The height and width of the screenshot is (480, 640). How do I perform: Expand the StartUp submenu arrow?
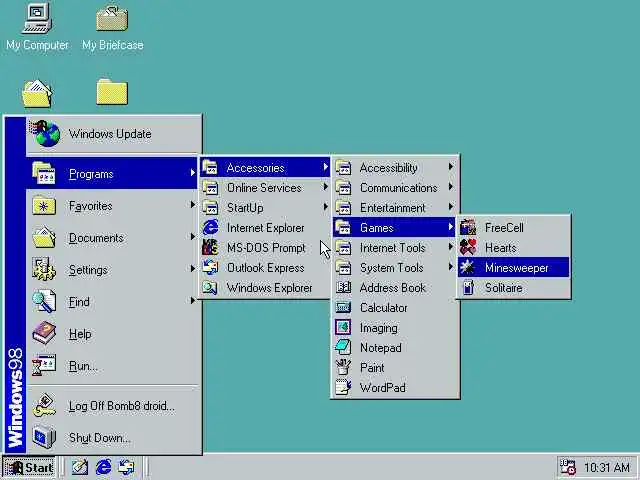[325, 207]
